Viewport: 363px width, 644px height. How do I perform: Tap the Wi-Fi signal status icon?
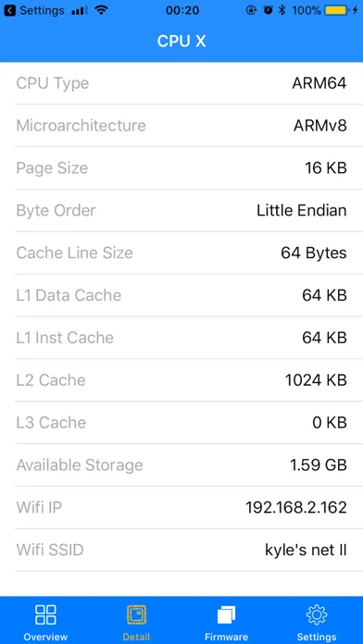coord(101,10)
